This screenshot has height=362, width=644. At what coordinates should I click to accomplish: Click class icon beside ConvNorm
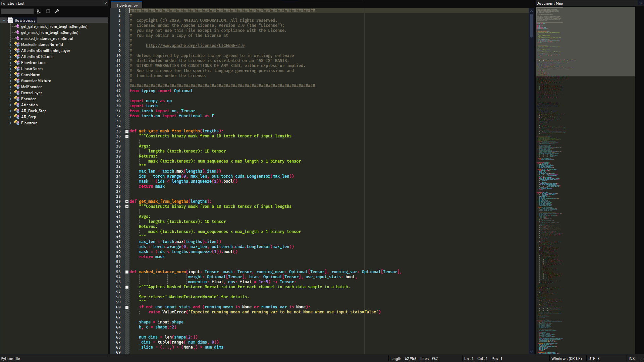click(x=17, y=75)
